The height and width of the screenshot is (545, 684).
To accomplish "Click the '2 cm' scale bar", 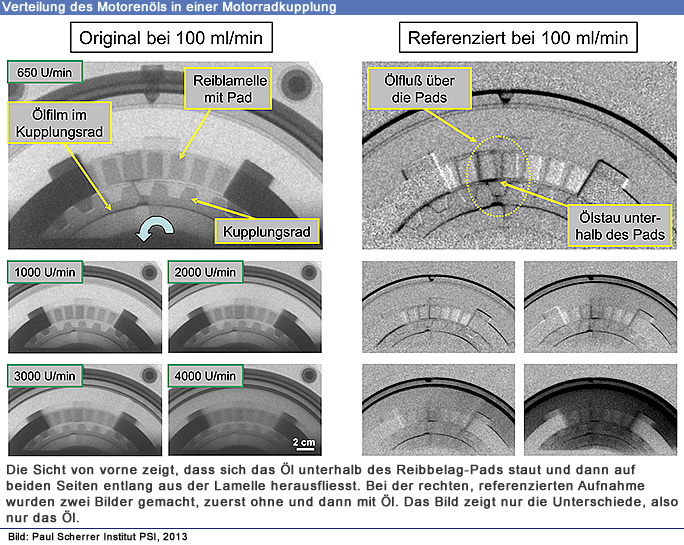I will pos(304,443).
